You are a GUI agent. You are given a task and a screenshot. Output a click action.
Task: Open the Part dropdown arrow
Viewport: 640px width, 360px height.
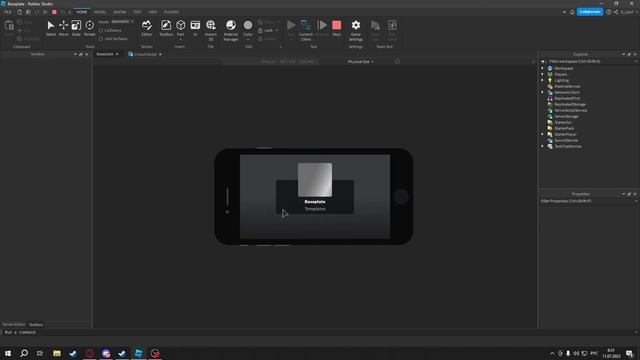(x=180, y=39)
